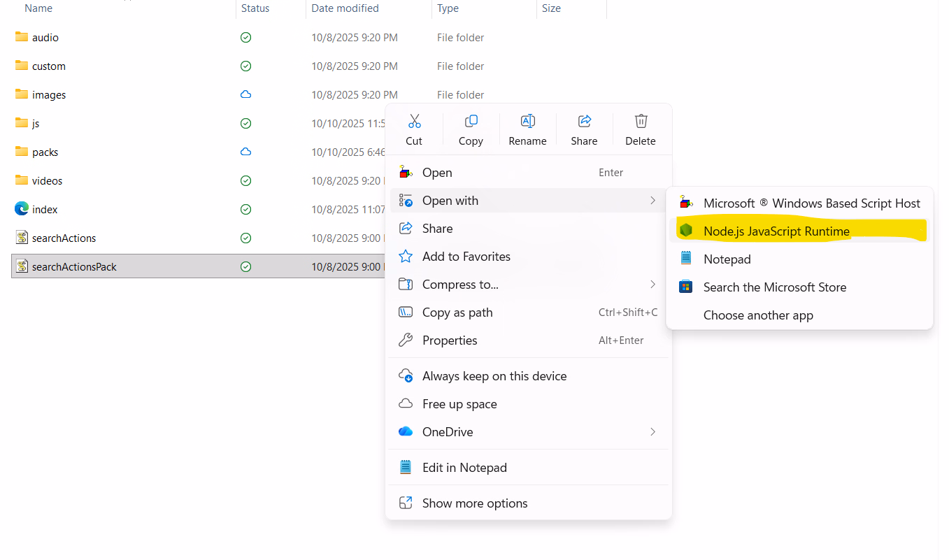Image resolution: width=949 pixels, height=560 pixels.
Task: Expand the OneDrive submenu
Action: coord(652,432)
